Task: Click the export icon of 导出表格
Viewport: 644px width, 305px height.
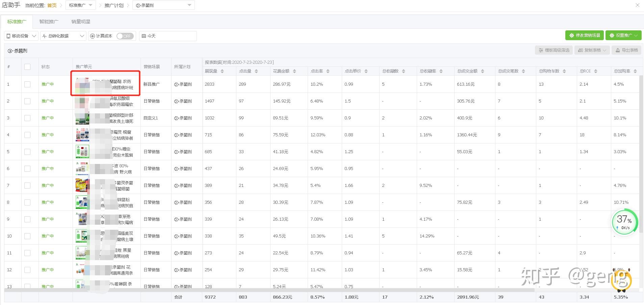Action: click(x=618, y=50)
